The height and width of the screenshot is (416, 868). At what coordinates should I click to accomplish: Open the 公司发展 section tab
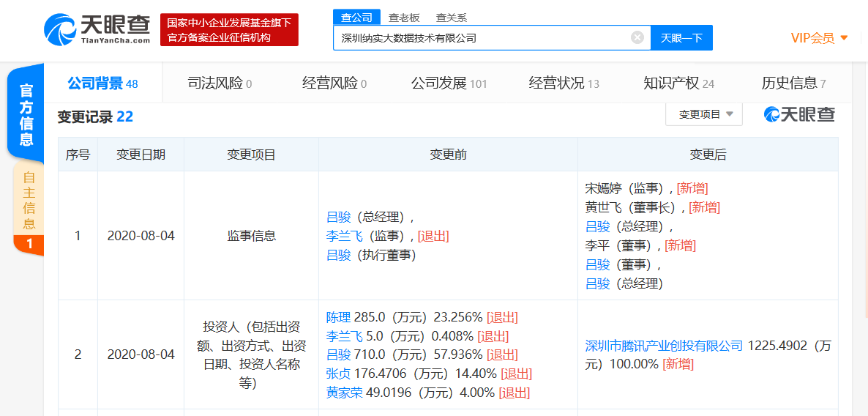click(x=449, y=83)
